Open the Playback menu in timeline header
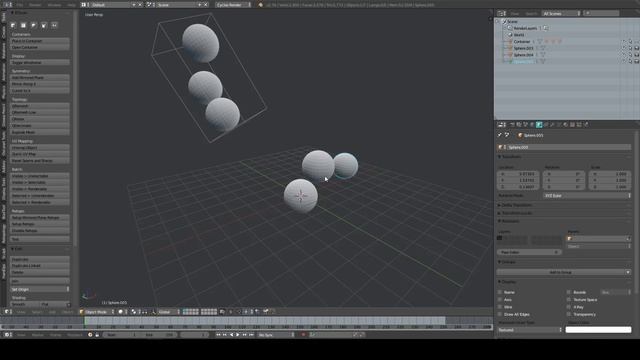Screen dimensions: 640x360 click(75, 335)
